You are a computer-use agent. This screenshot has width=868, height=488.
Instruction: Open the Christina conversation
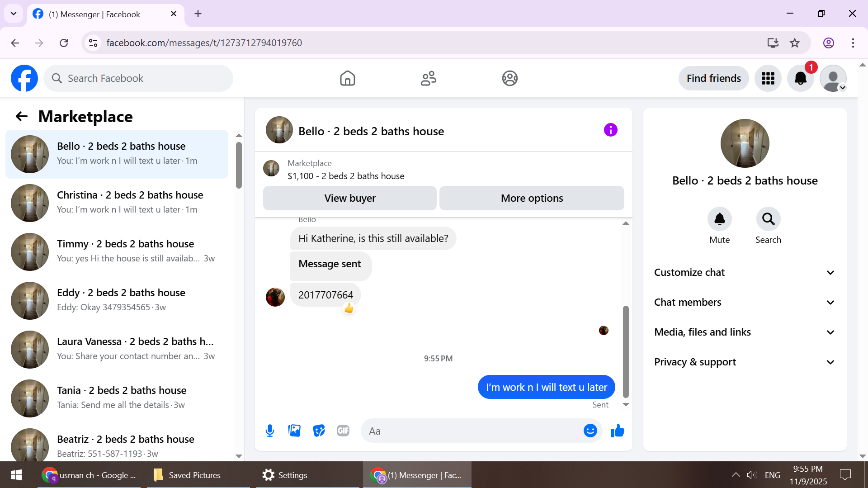pyautogui.click(x=117, y=203)
